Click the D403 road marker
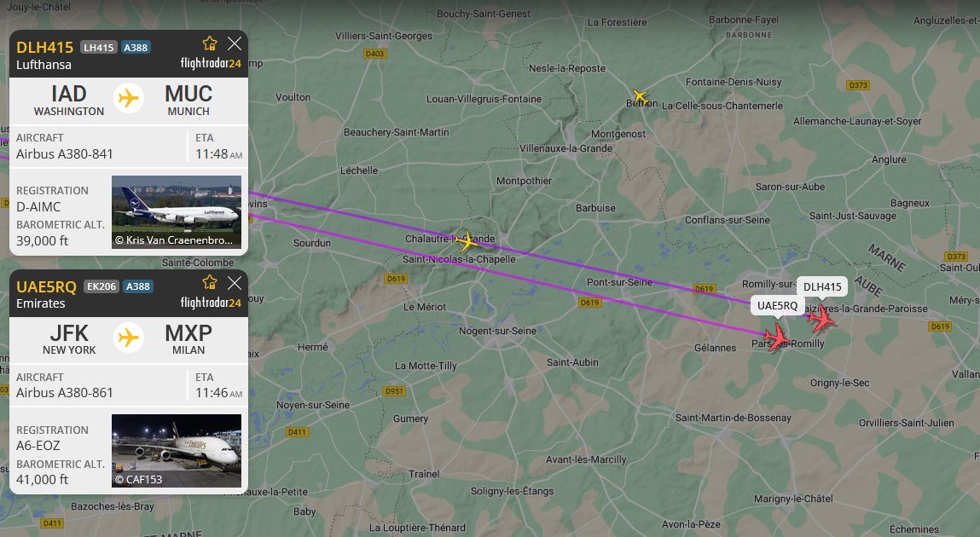Screen dimensions: 980x537 click(x=374, y=54)
